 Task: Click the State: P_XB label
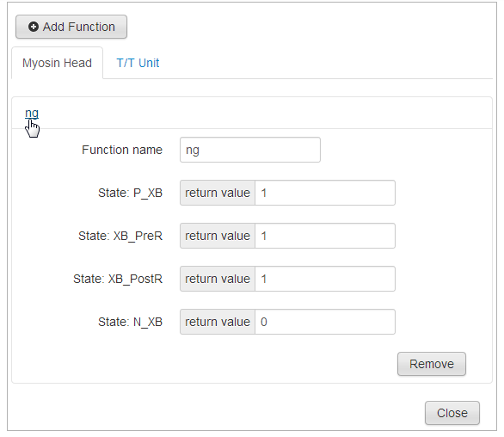(x=130, y=193)
